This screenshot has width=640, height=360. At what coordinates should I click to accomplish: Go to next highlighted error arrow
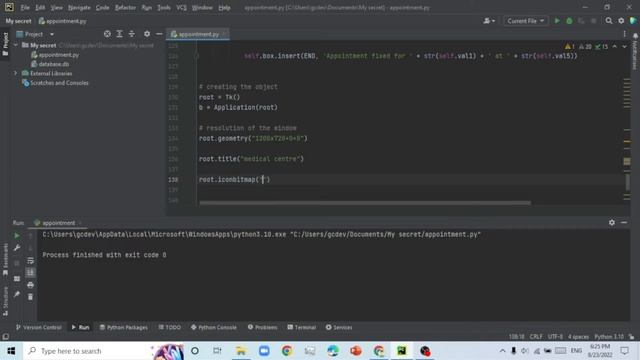(x=624, y=47)
